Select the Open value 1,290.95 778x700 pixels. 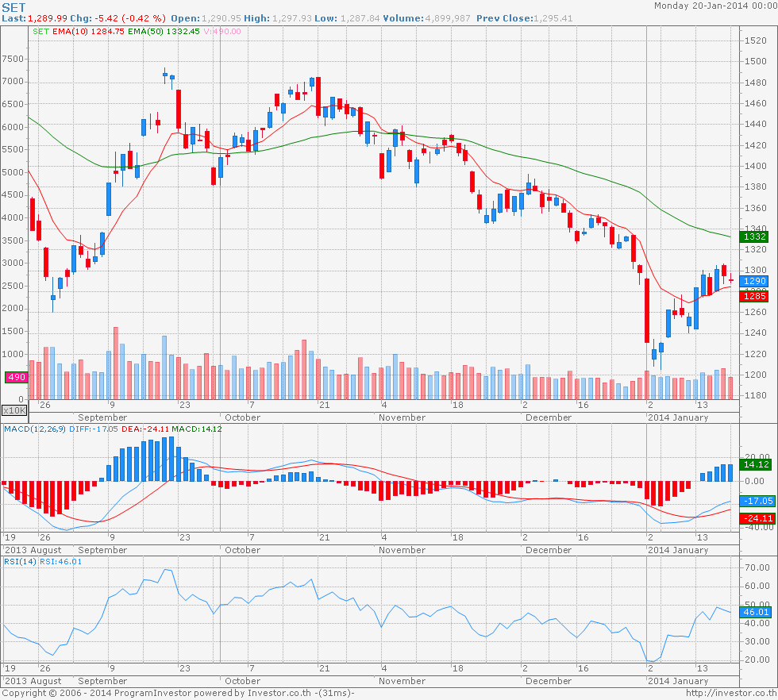click(x=221, y=18)
